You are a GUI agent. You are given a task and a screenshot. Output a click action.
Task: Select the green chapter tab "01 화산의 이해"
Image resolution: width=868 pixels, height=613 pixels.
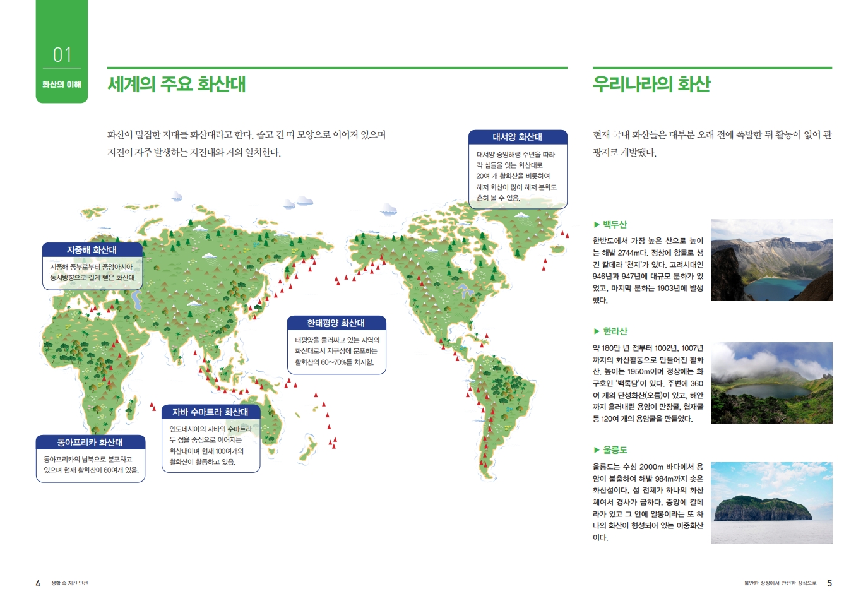(x=62, y=51)
